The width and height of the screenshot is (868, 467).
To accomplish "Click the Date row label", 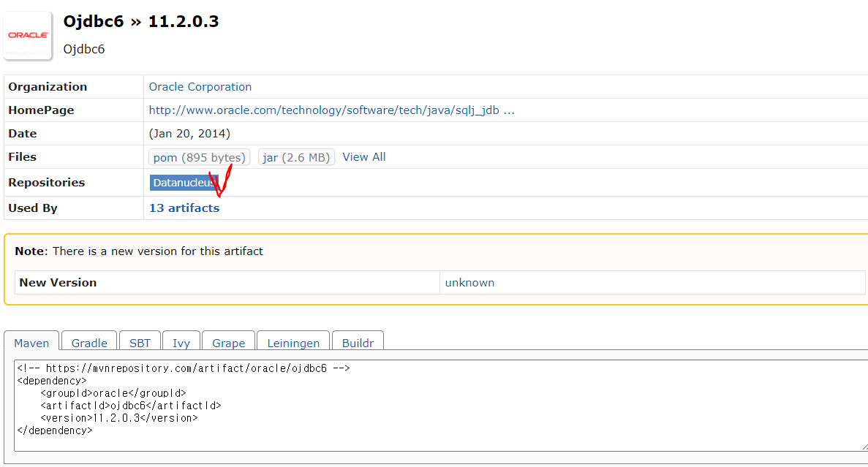I will (22, 134).
